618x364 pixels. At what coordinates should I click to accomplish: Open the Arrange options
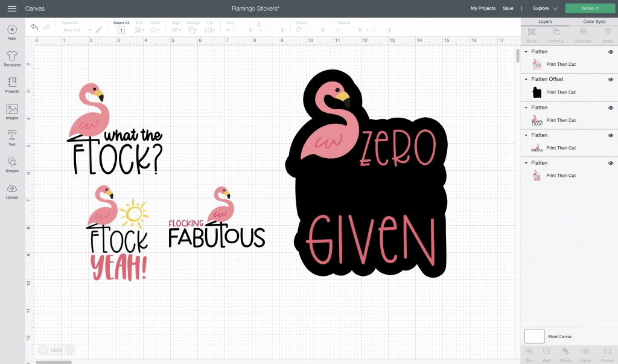(x=193, y=30)
